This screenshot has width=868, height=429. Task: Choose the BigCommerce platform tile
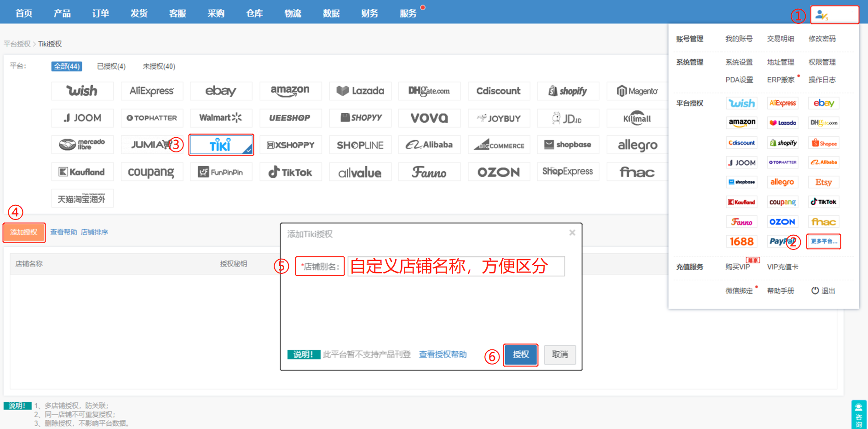pos(499,145)
